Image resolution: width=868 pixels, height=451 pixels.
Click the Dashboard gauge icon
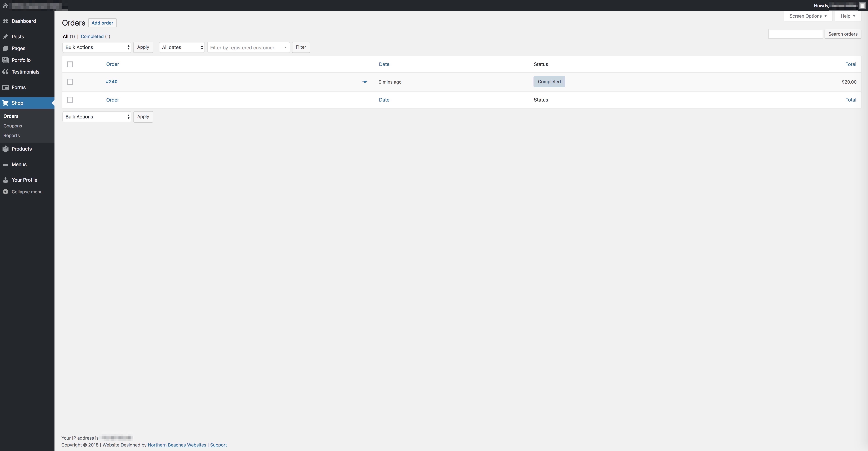[5, 21]
